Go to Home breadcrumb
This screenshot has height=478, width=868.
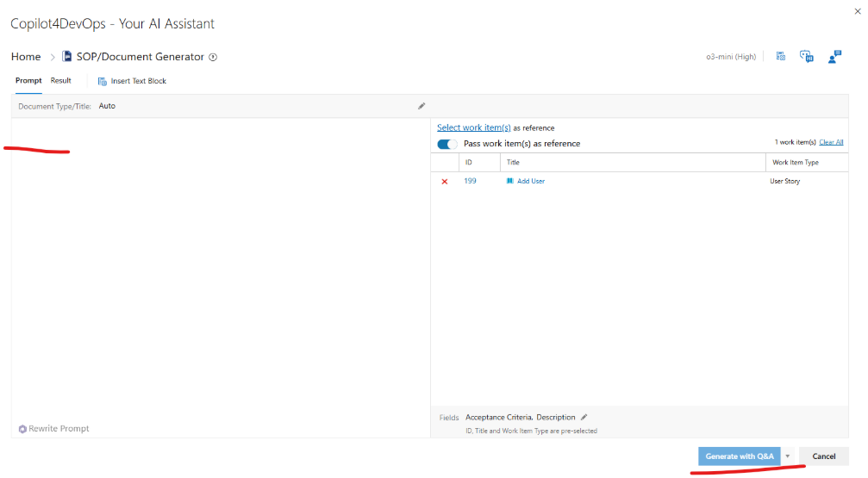click(x=26, y=57)
